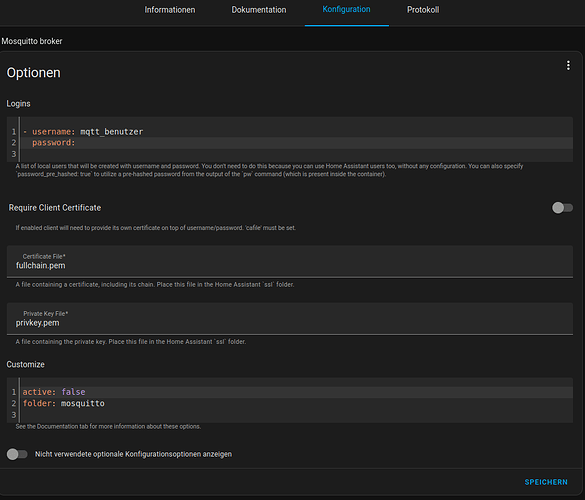The image size is (585, 500).
Task: Click the SPEICHERN button
Action: [x=546, y=482]
